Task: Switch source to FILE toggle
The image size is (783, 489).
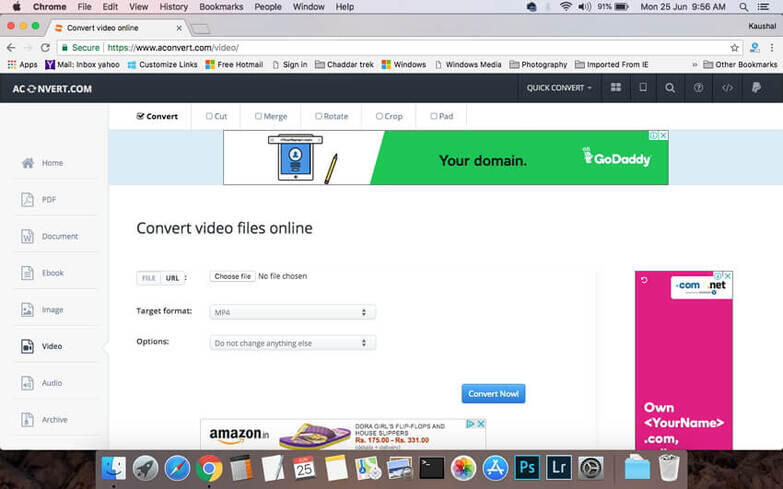Action: click(x=149, y=278)
